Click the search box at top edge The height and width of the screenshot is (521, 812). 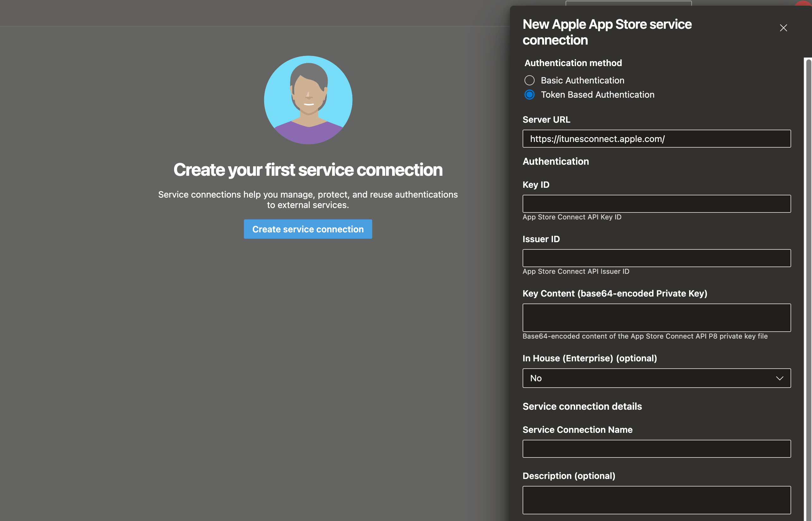coord(628,3)
